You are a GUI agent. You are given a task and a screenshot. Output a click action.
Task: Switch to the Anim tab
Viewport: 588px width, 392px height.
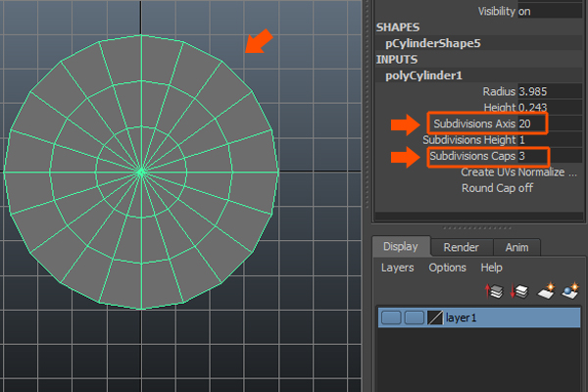pos(515,248)
